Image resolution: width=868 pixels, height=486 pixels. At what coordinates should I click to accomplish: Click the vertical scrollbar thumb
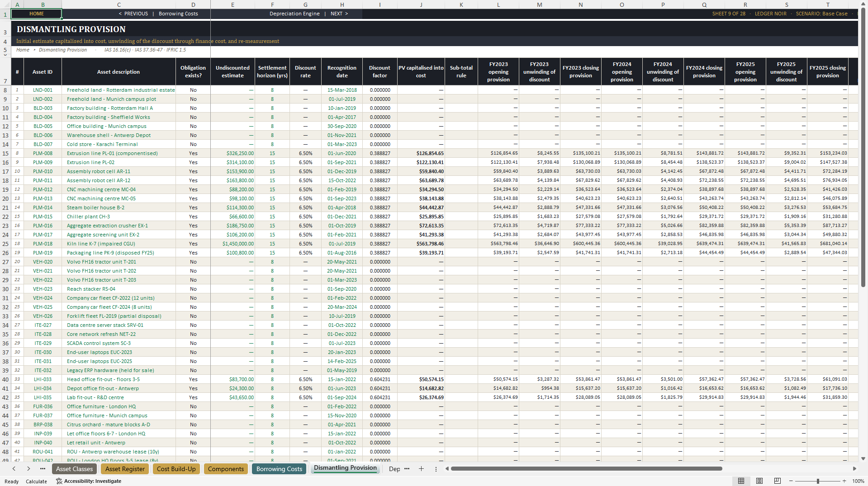coord(863,147)
